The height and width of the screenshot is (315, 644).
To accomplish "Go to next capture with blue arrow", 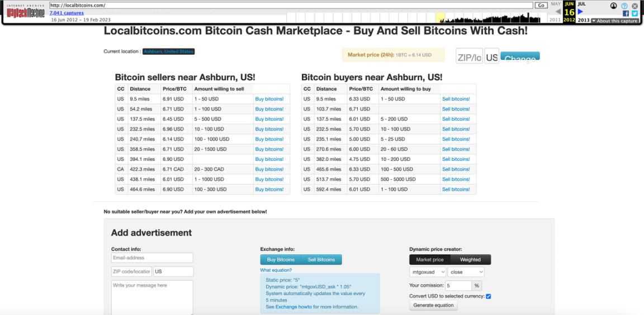I will (x=580, y=12).
